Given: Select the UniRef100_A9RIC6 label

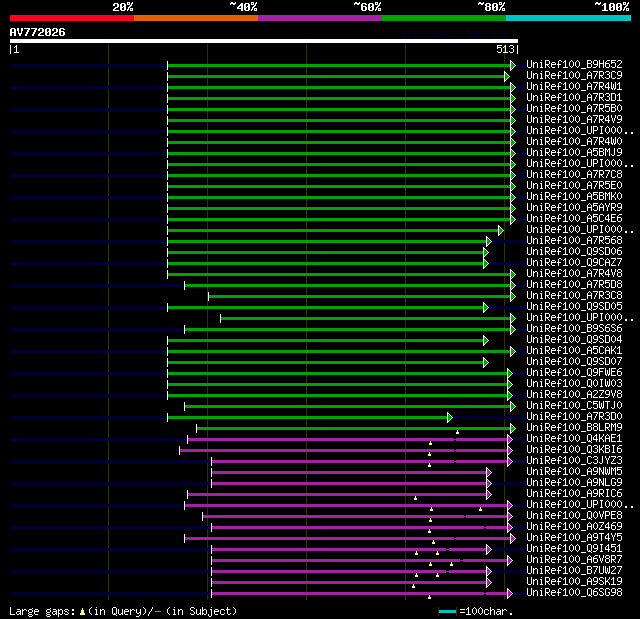Looking at the screenshot, I should 574,494.
